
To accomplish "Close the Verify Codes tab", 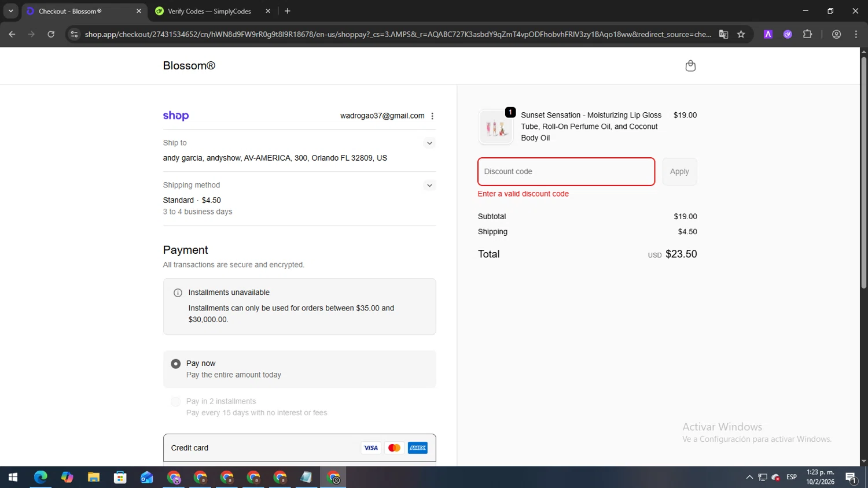I will click(268, 11).
